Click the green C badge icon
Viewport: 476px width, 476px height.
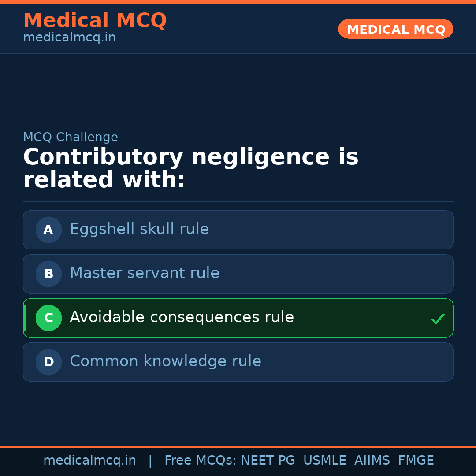(48, 318)
